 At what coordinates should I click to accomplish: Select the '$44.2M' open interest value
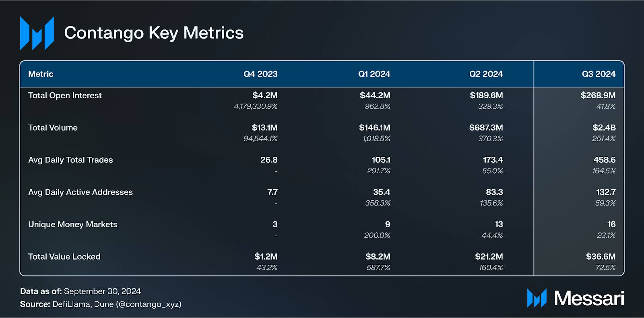pos(375,96)
